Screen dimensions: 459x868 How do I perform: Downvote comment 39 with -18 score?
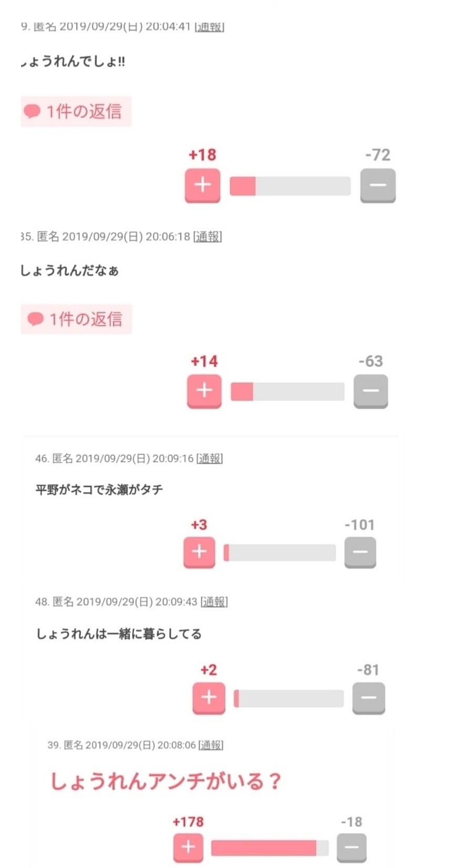tap(351, 847)
